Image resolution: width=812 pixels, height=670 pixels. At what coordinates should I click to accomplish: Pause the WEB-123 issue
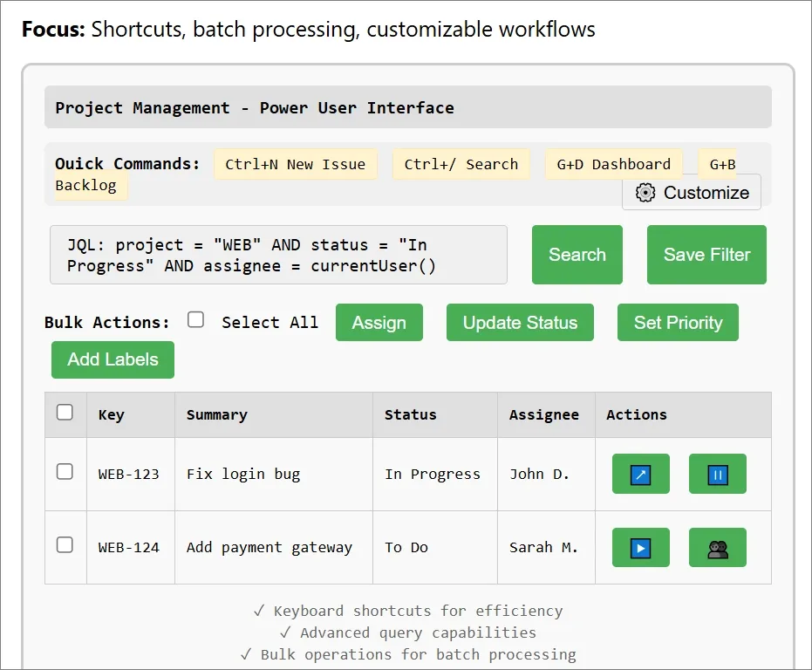[x=717, y=475]
